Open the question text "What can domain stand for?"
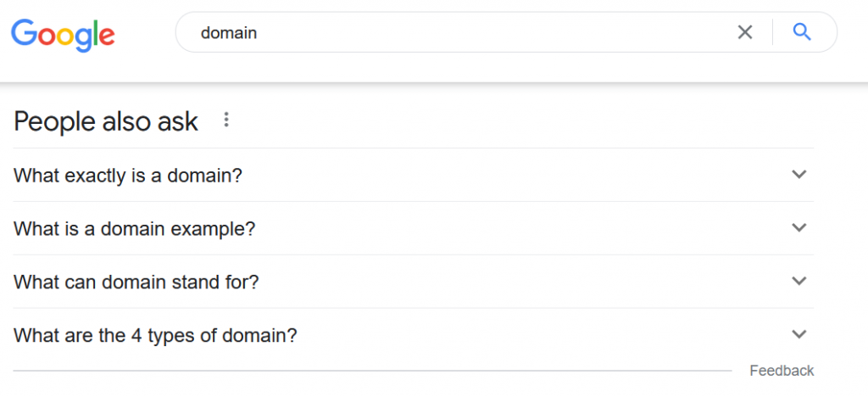 click(136, 282)
